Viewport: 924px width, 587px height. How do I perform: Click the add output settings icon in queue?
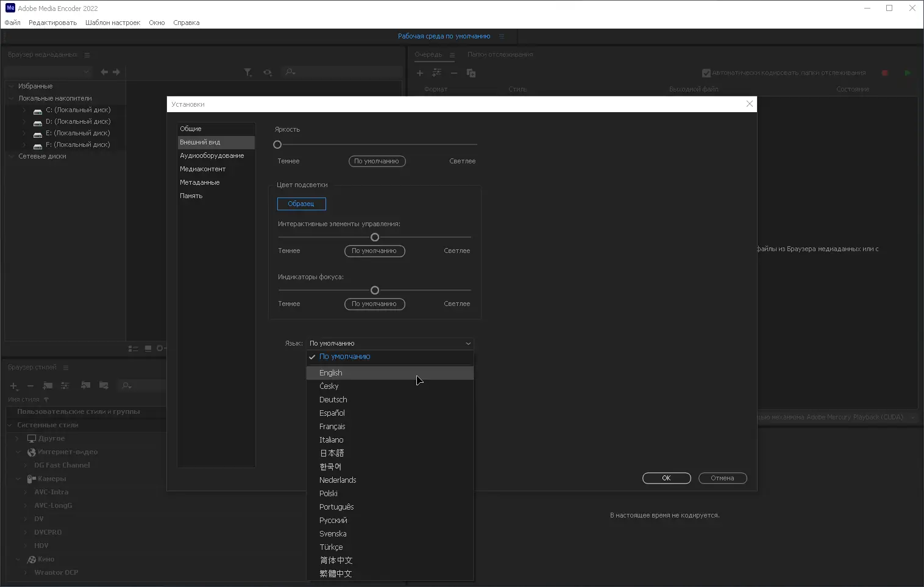437,73
